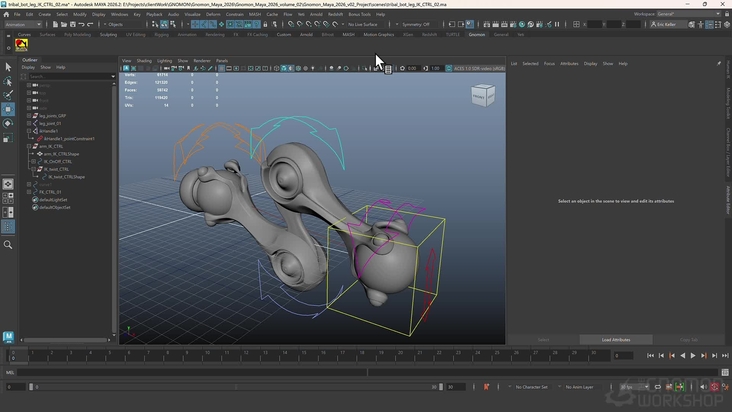Viewport: 732px width, 412px height.
Task: Click the Load Attributes button
Action: tap(615, 340)
